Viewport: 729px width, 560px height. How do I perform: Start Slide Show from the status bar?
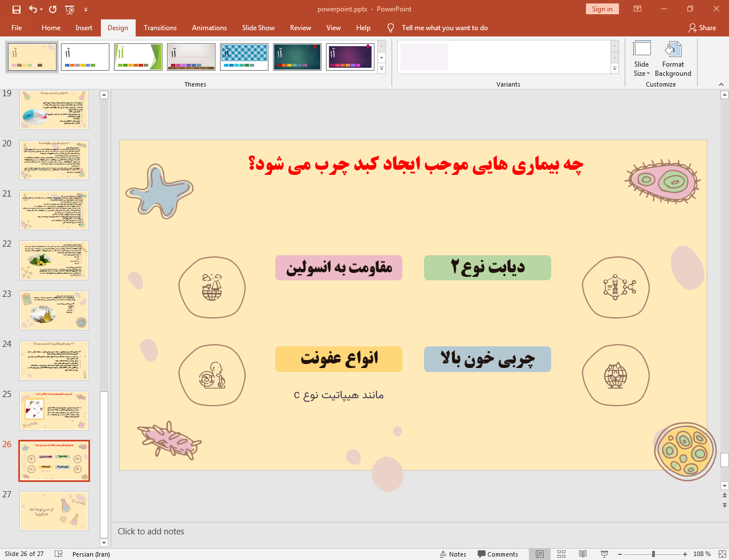coord(604,554)
